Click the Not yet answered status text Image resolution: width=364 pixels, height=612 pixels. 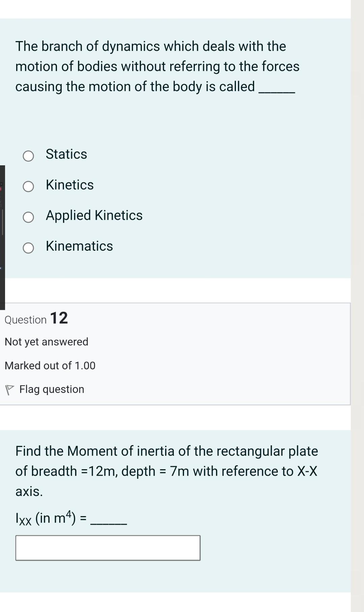point(47,342)
